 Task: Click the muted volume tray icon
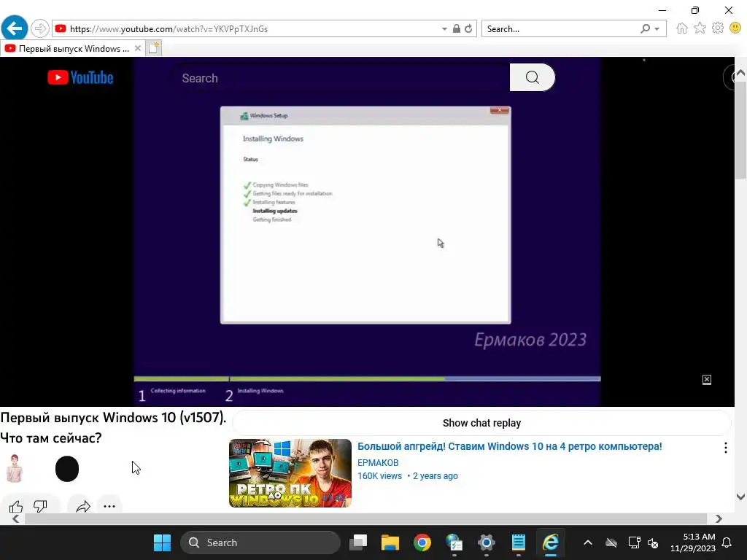point(653,542)
